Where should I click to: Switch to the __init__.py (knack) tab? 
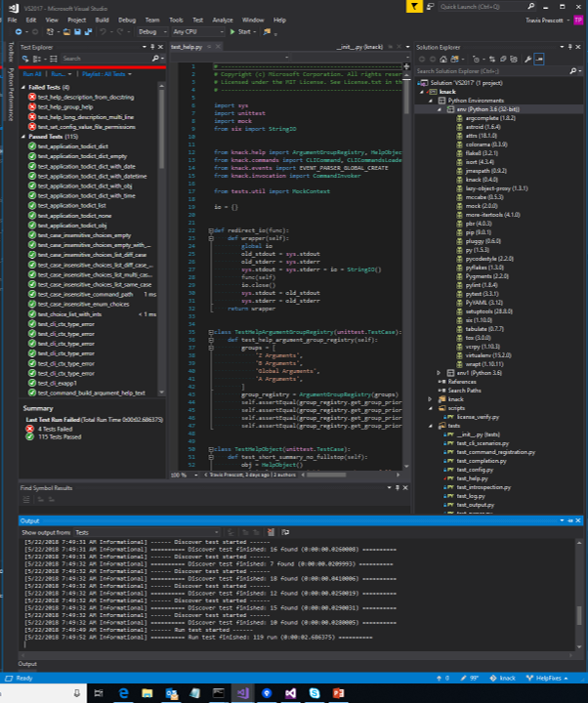[359, 47]
